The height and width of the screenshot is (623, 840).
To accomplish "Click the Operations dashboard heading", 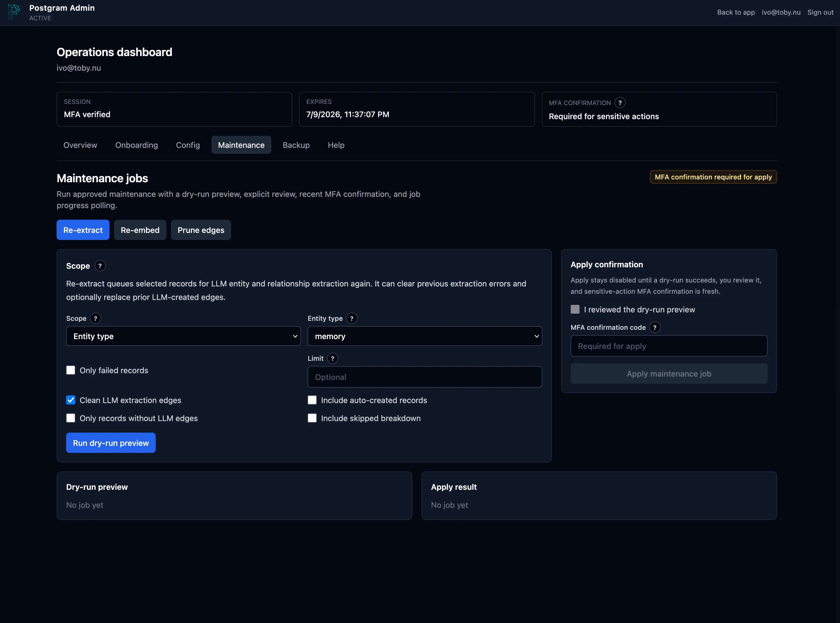I will coord(114,52).
